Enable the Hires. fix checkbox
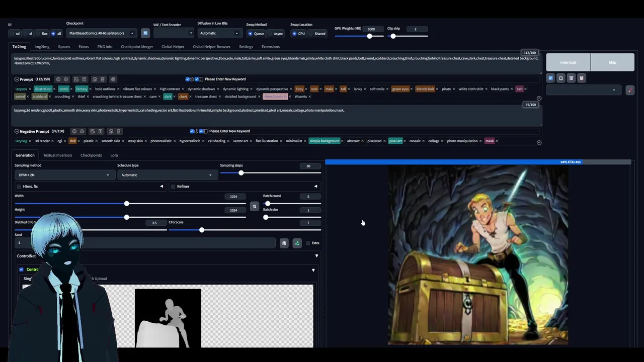This screenshot has width=644, height=362. pyautogui.click(x=19, y=187)
